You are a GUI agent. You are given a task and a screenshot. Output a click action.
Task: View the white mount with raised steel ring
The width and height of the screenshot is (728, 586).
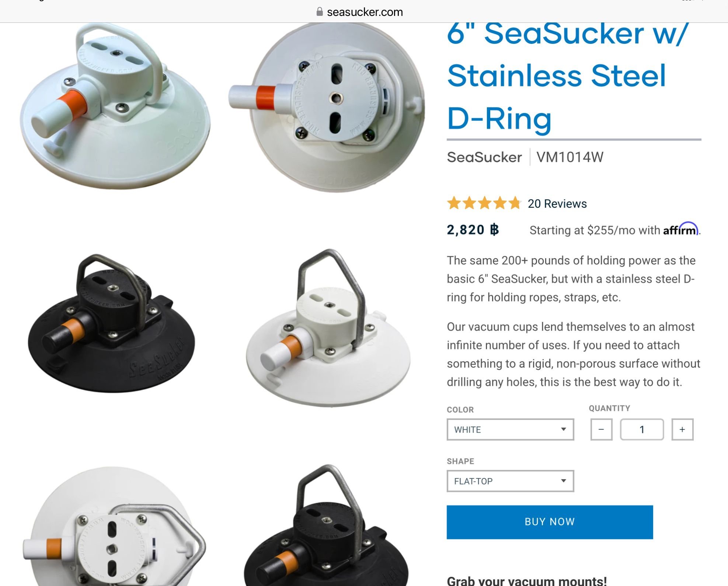click(x=328, y=327)
